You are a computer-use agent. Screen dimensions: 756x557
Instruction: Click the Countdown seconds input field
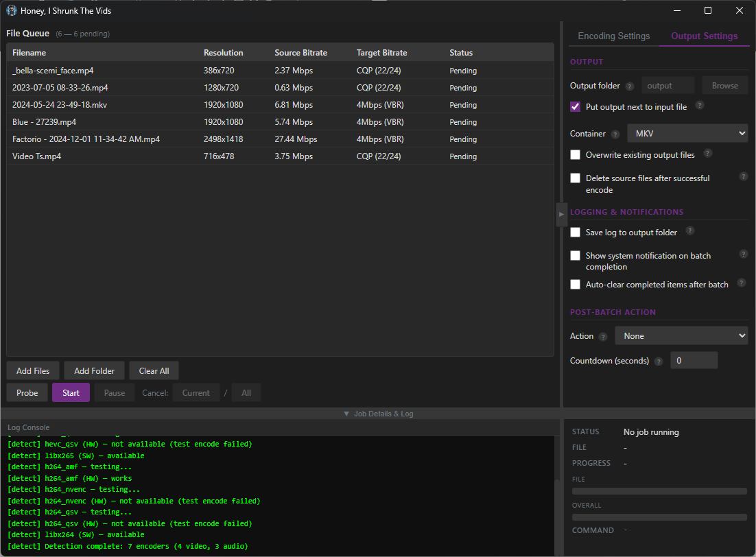pyautogui.click(x=694, y=361)
